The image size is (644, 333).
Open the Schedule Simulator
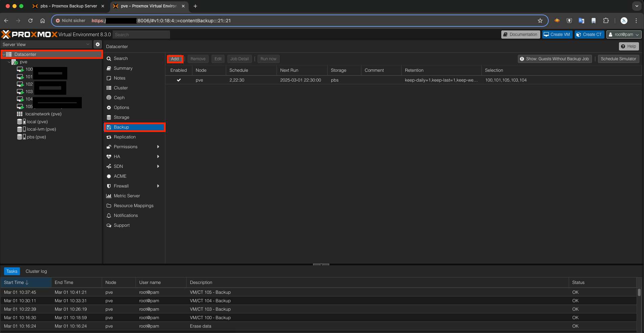point(618,59)
